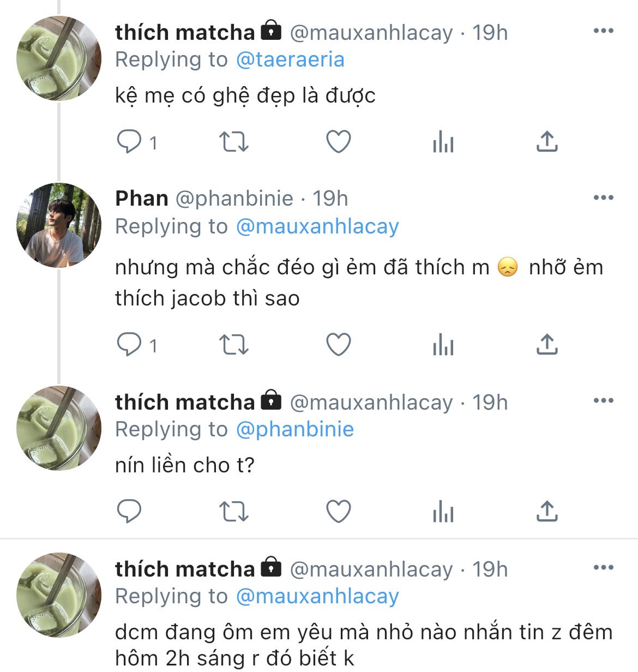Like Phan's tweet about jacob

point(338,345)
